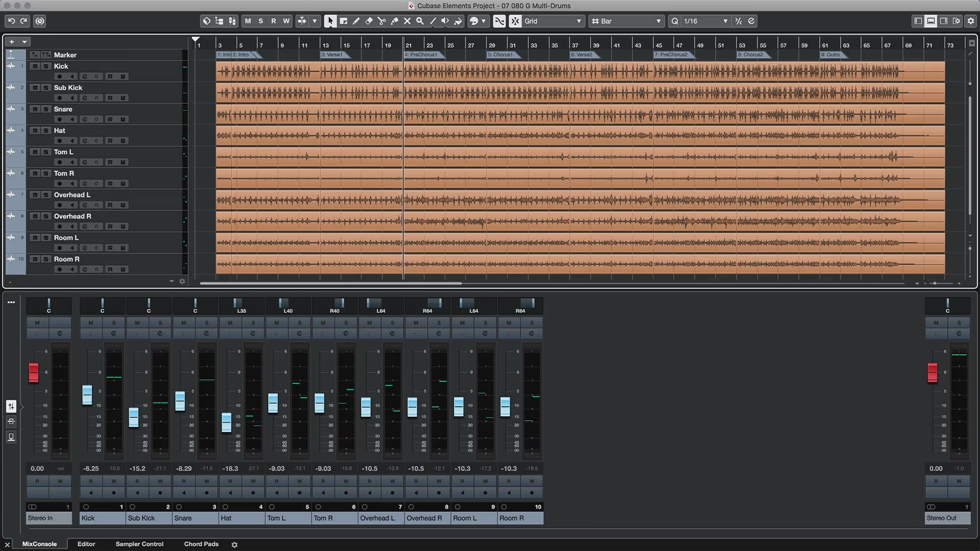Viewport: 980px width, 551px height.
Task: Open the Sampler Control tab
Action: [x=139, y=544]
